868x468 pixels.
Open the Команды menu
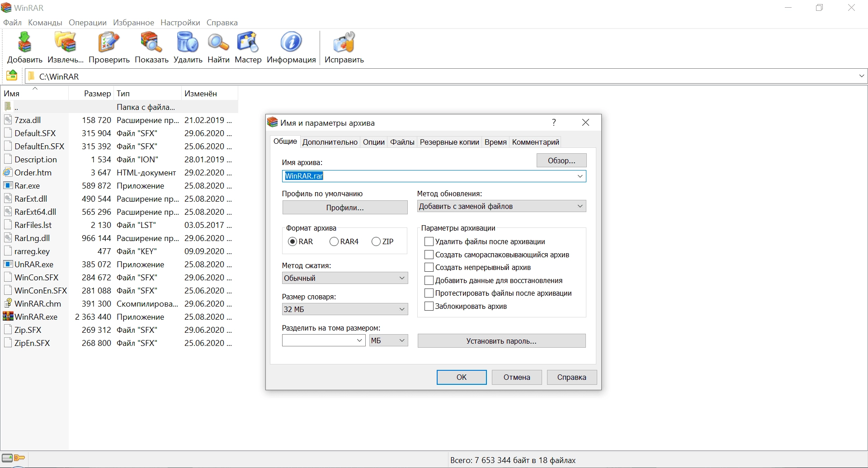click(45, 22)
